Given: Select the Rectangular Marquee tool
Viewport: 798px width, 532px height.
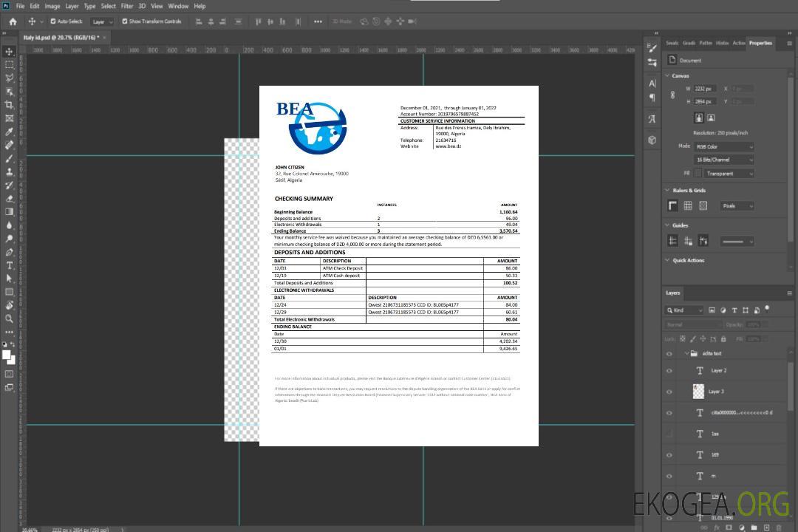Looking at the screenshot, I should [9, 65].
